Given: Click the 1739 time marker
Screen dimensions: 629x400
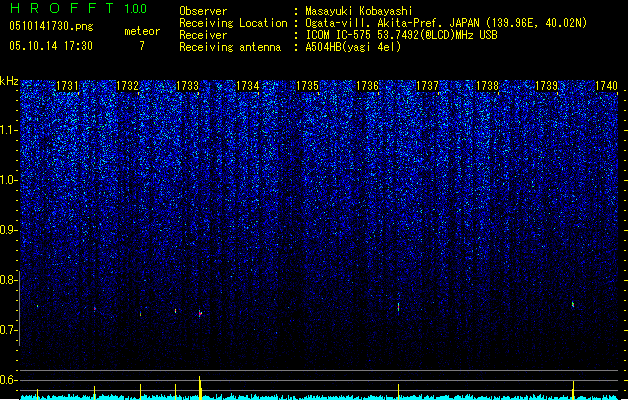Looking at the screenshot, I should coord(547,86).
